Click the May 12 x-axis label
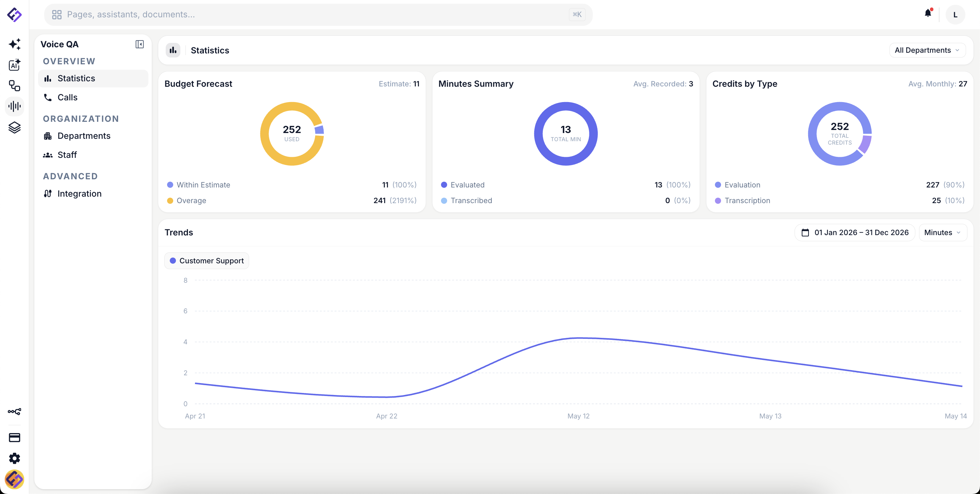This screenshot has width=980, height=494. [578, 416]
